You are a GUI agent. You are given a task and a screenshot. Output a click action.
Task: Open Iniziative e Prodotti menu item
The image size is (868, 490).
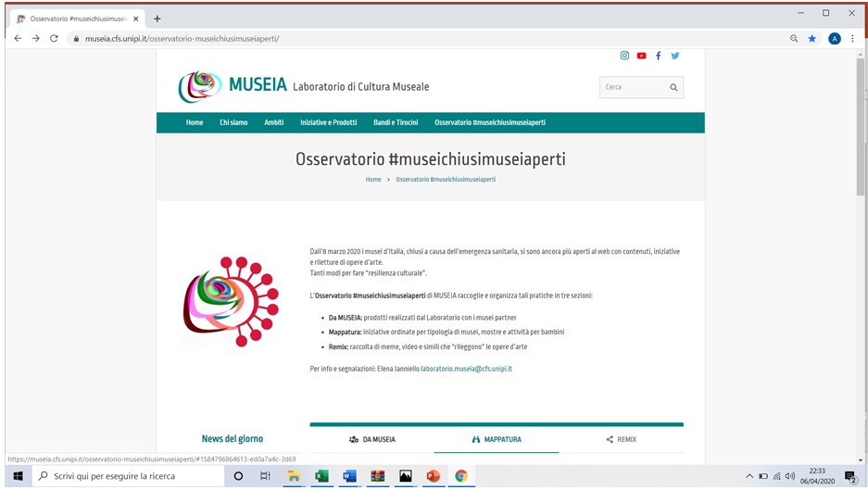[x=328, y=122]
